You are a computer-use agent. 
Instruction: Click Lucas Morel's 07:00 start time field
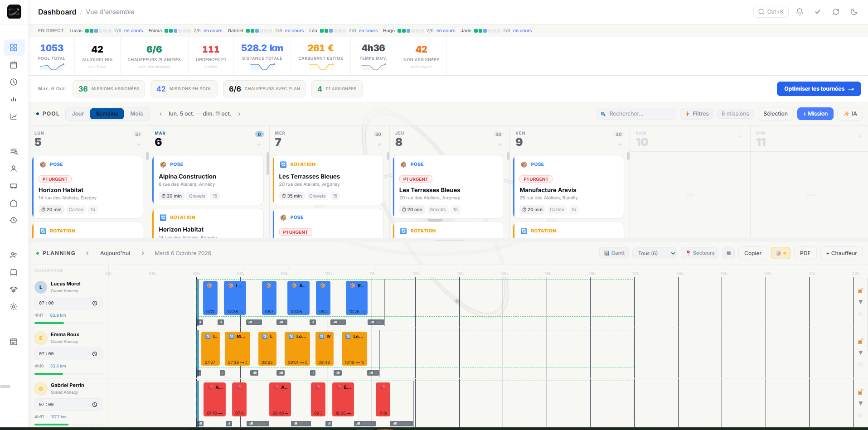pos(68,303)
